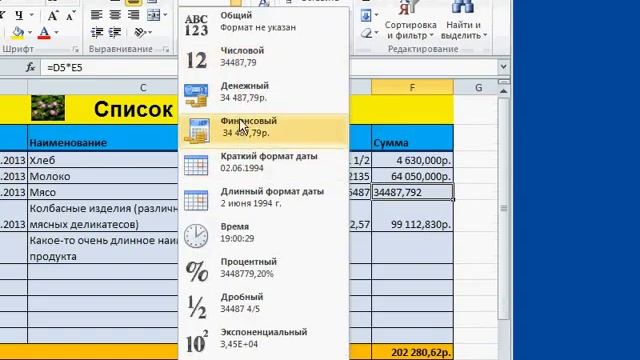This screenshot has width=640, height=360.
Task: Click the insert function fx button
Action: point(30,67)
